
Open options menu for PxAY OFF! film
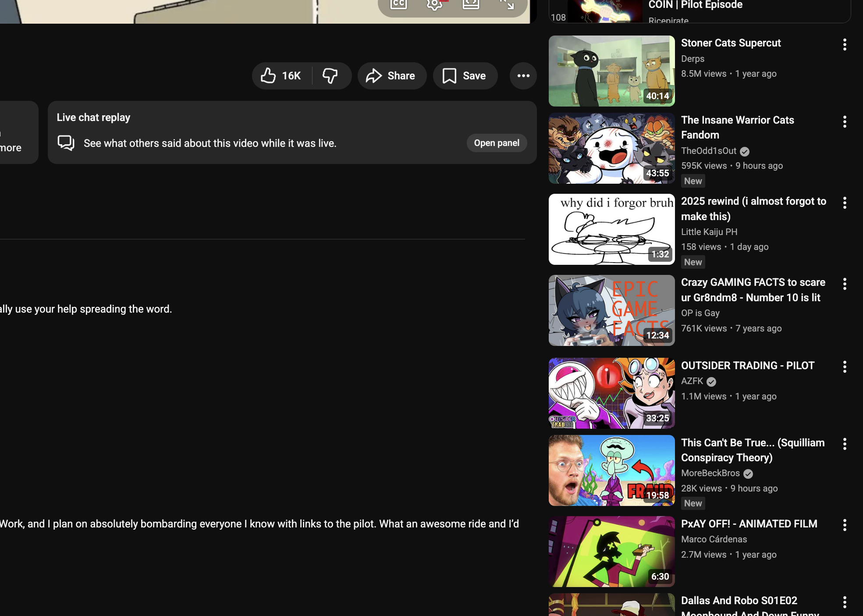pos(844,525)
